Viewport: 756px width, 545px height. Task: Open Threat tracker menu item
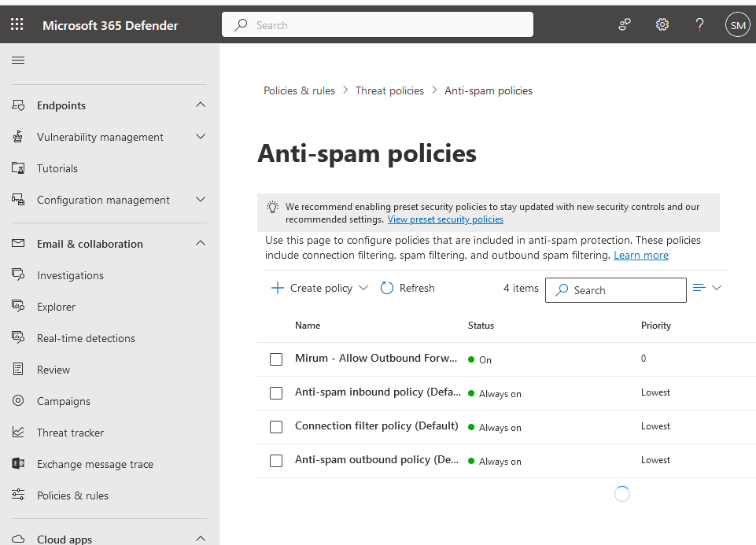tap(70, 433)
